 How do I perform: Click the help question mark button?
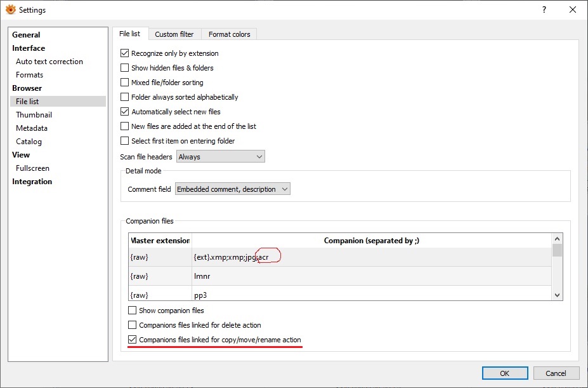[x=544, y=10]
